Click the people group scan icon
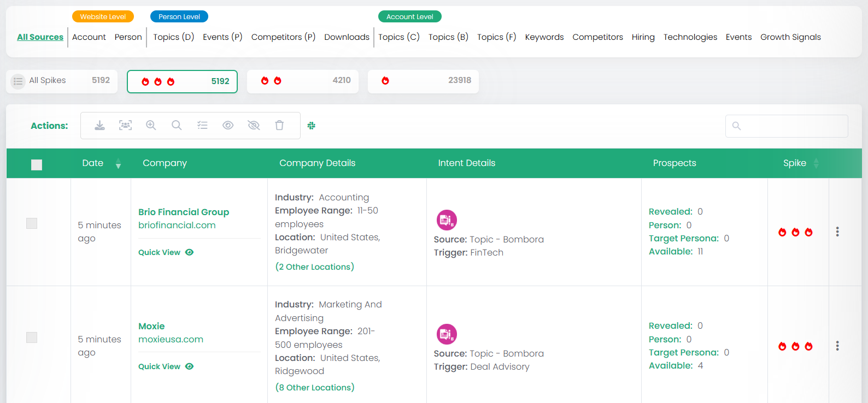The width and height of the screenshot is (868, 403). click(125, 126)
